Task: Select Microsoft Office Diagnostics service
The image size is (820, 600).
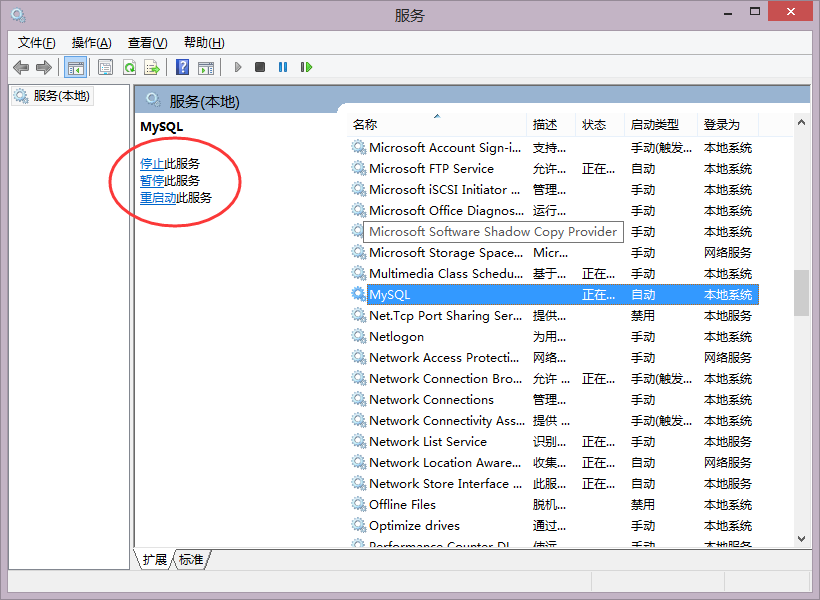Action: click(553, 210)
